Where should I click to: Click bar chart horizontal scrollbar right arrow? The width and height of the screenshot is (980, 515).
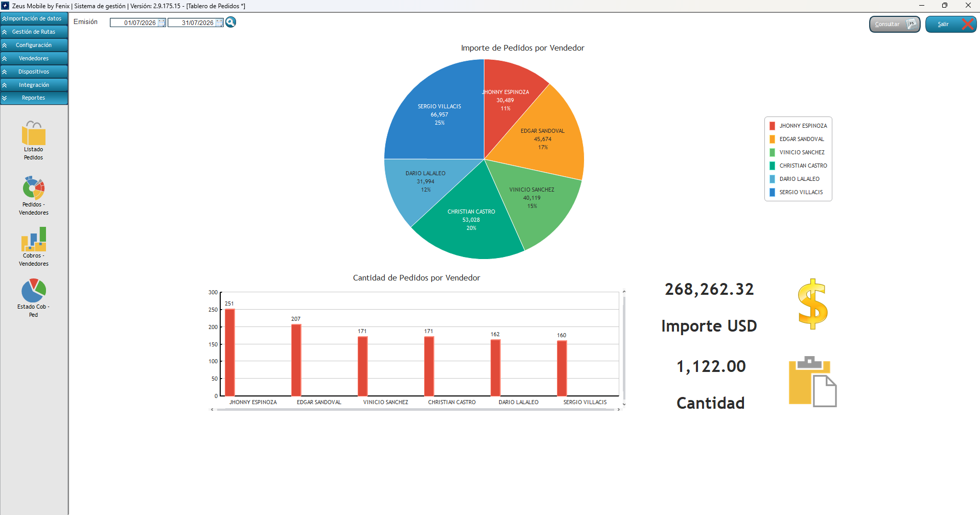(618, 409)
